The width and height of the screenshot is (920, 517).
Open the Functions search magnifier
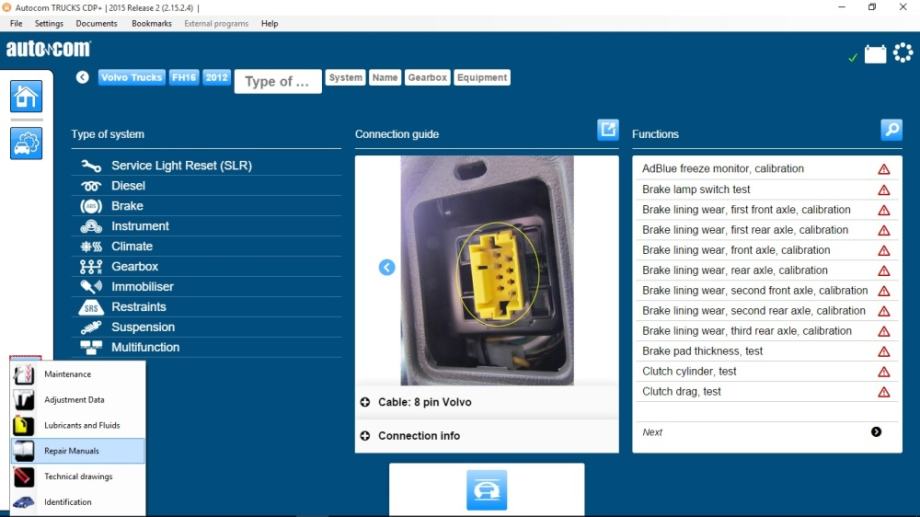[x=891, y=129]
